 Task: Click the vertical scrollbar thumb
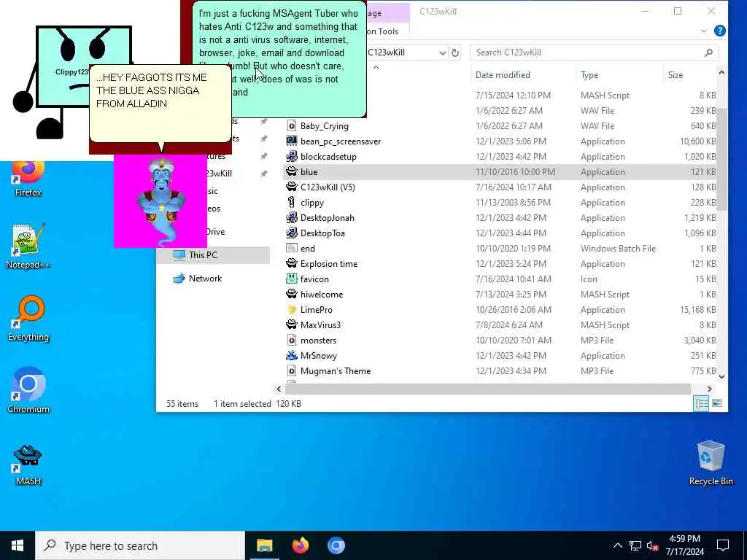click(721, 159)
